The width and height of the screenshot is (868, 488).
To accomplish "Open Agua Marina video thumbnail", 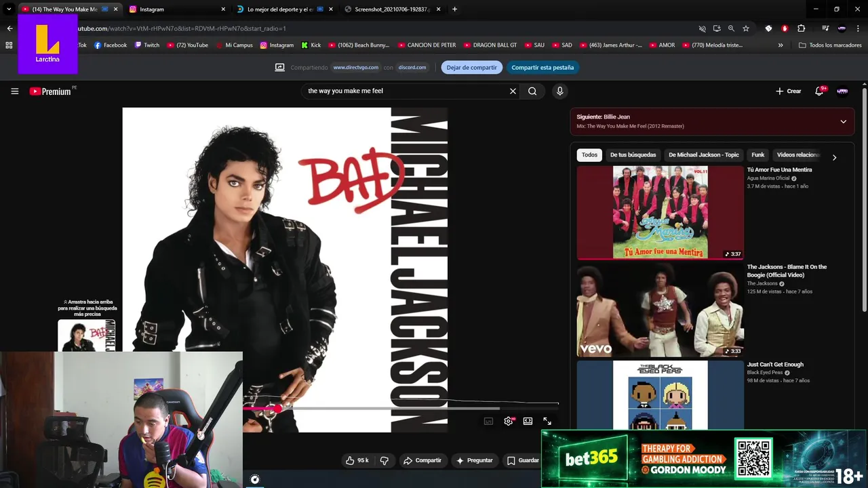I will point(660,212).
